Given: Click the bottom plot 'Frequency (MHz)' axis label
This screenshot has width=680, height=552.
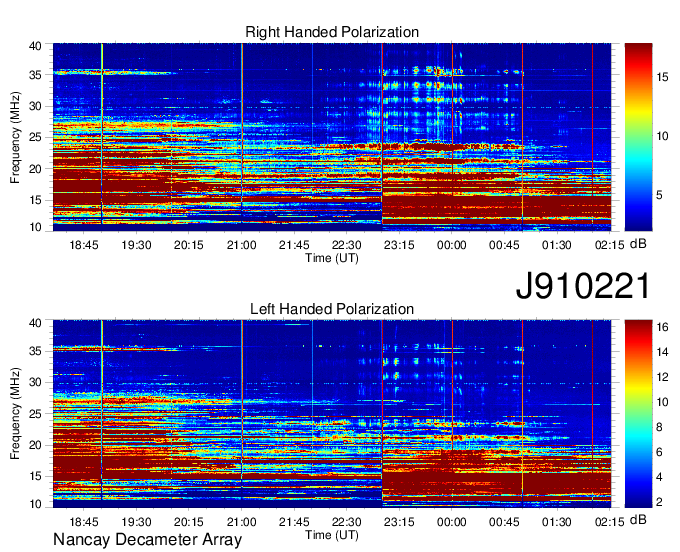Looking at the screenshot, I should point(15,414).
